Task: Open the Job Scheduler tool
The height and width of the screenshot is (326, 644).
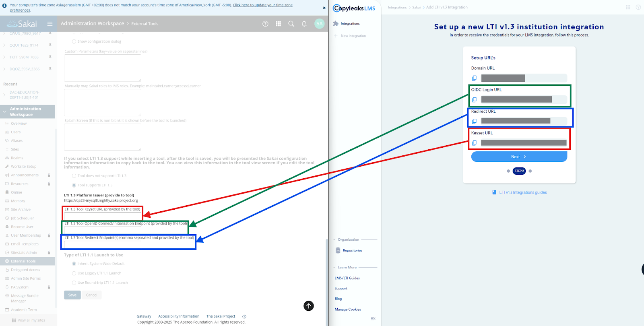Action: 22,218
